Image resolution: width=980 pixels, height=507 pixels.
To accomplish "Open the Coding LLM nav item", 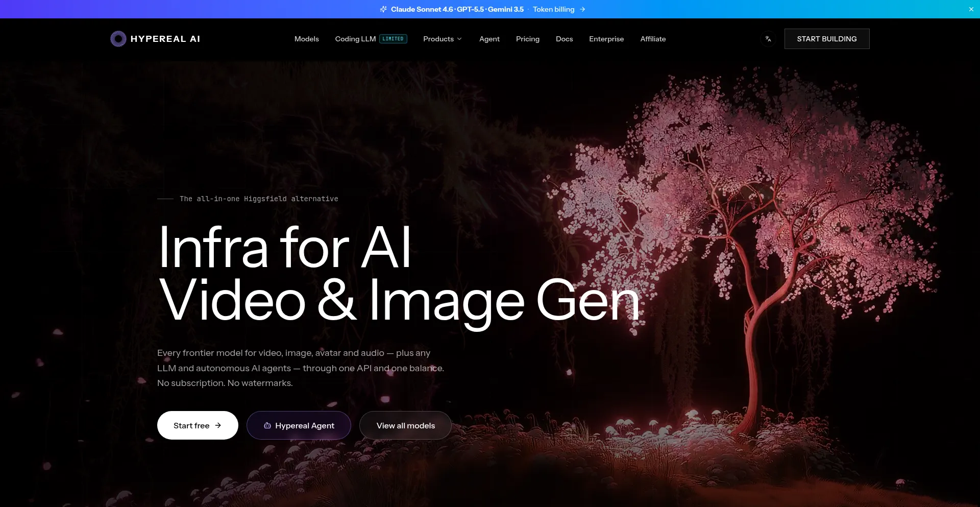I will 355,39.
